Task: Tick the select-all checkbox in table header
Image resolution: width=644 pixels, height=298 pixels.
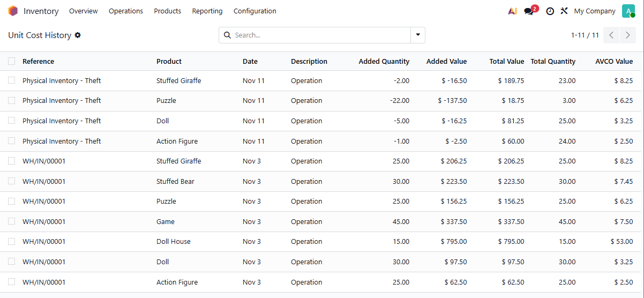Action: point(12,61)
